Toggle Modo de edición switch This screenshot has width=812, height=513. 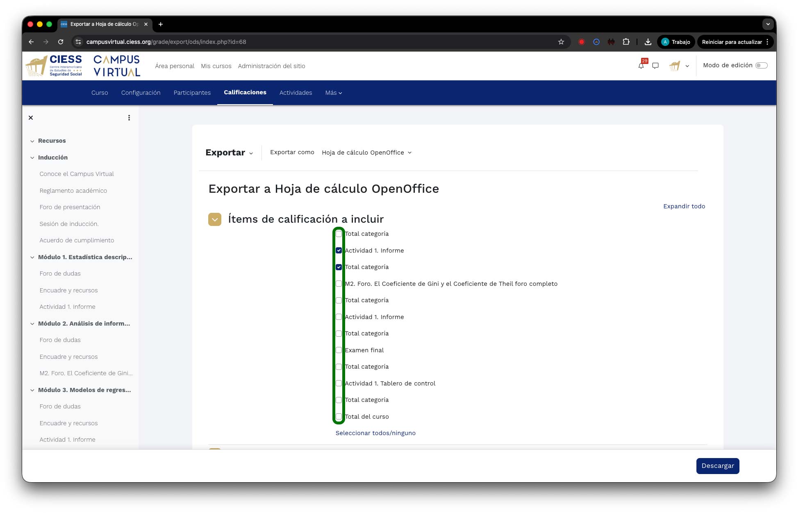click(x=761, y=66)
